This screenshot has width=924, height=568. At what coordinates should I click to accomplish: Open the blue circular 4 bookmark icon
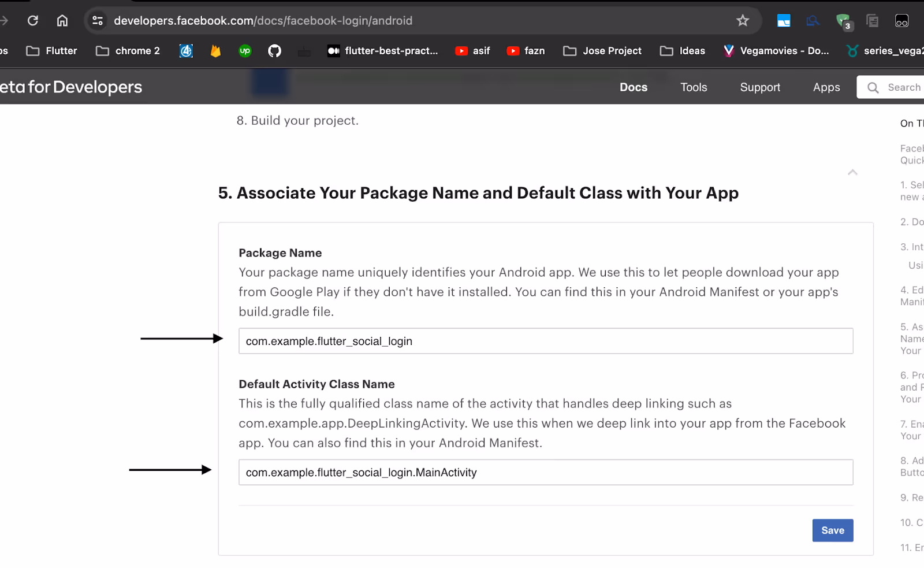coord(186,51)
